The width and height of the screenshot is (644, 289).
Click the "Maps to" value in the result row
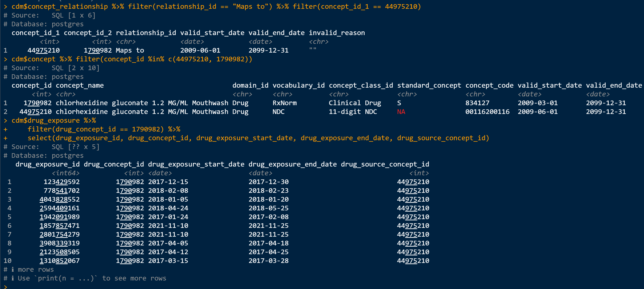click(130, 50)
